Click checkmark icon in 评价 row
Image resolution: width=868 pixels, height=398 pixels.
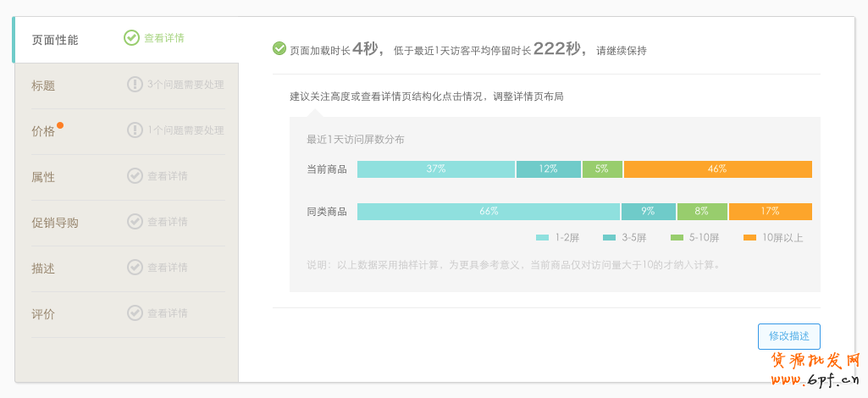[135, 313]
